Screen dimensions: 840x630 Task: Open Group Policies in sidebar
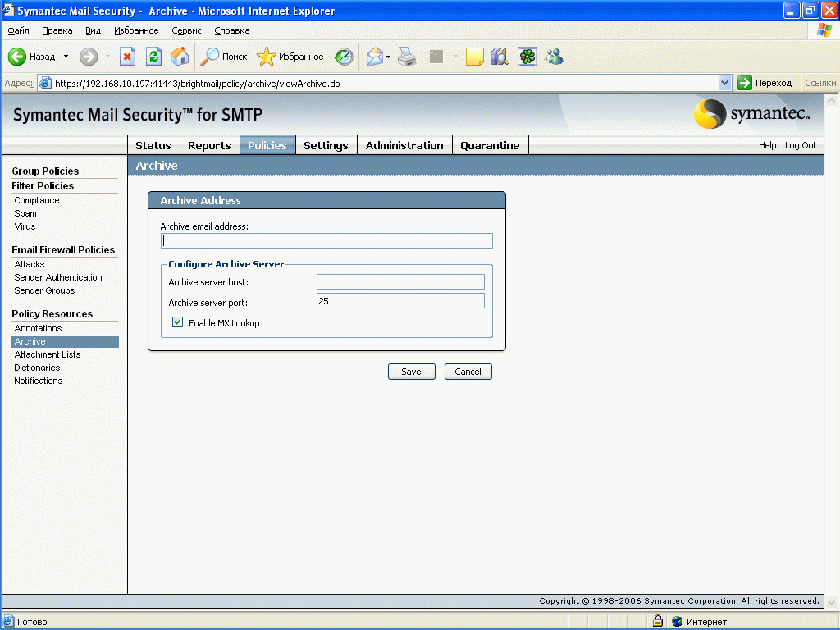tap(45, 171)
